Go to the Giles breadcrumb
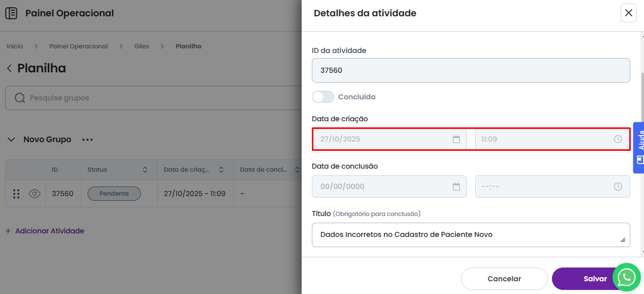 pyautogui.click(x=141, y=46)
